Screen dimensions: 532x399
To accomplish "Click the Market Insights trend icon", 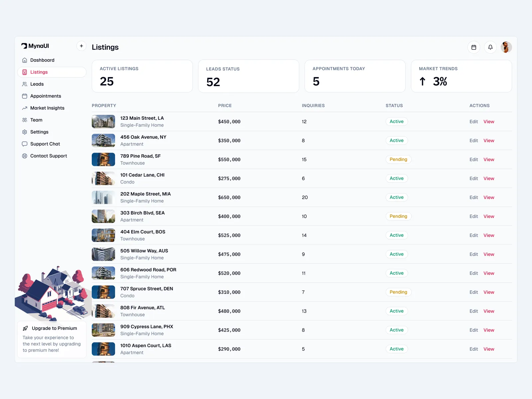I will click(x=25, y=108).
